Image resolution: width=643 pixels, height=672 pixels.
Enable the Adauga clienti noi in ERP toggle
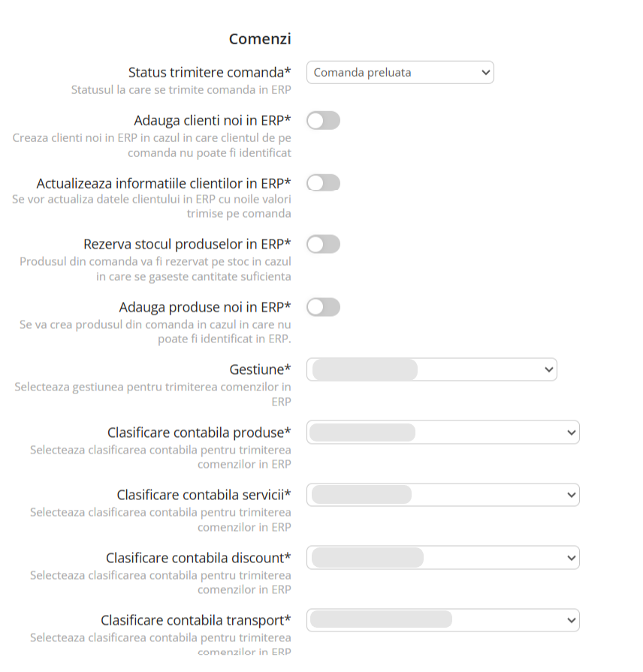click(x=323, y=120)
